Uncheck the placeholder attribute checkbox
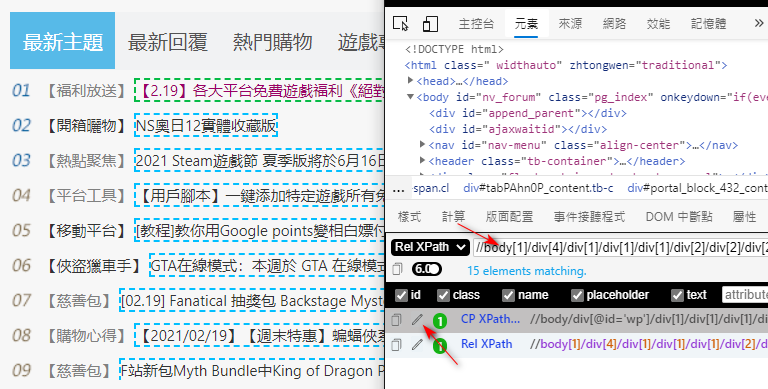 pyautogui.click(x=577, y=295)
